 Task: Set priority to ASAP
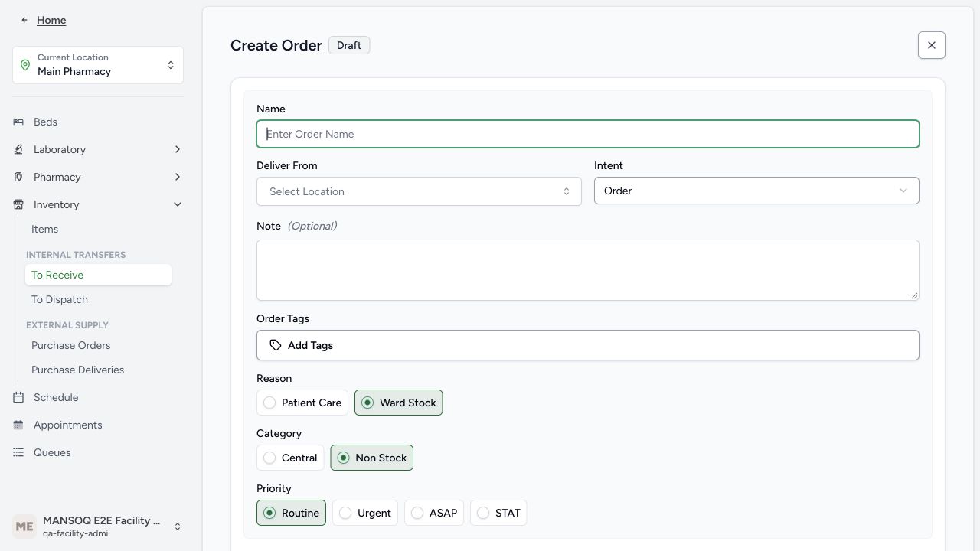(x=434, y=513)
